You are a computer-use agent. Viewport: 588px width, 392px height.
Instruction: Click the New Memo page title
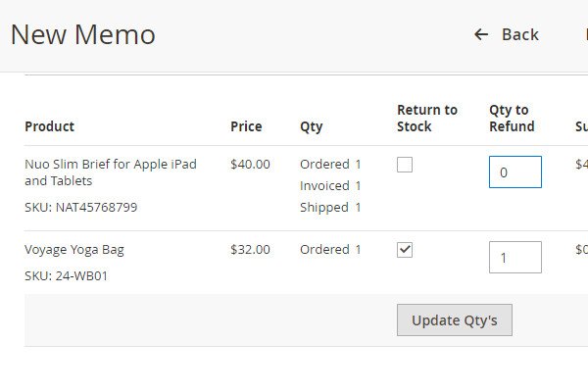tap(83, 34)
